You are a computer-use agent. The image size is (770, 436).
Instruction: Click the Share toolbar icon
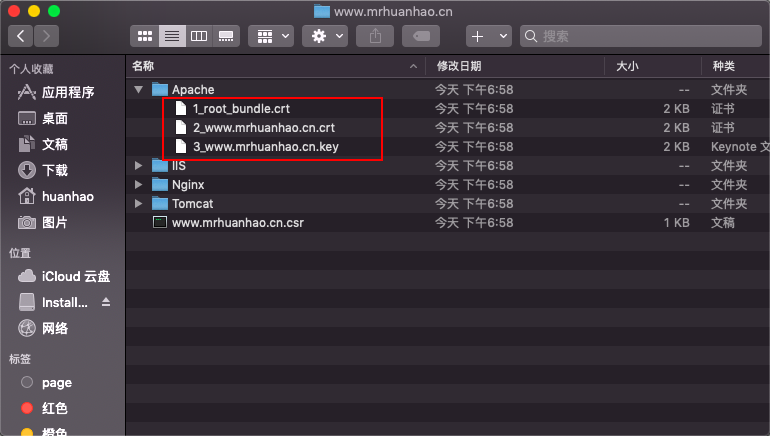(376, 36)
